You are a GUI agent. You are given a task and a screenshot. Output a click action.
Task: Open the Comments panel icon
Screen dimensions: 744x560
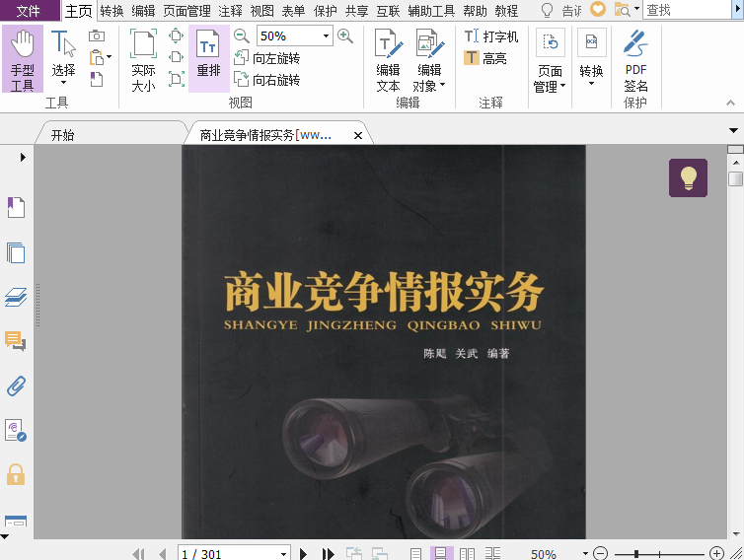pos(16,341)
